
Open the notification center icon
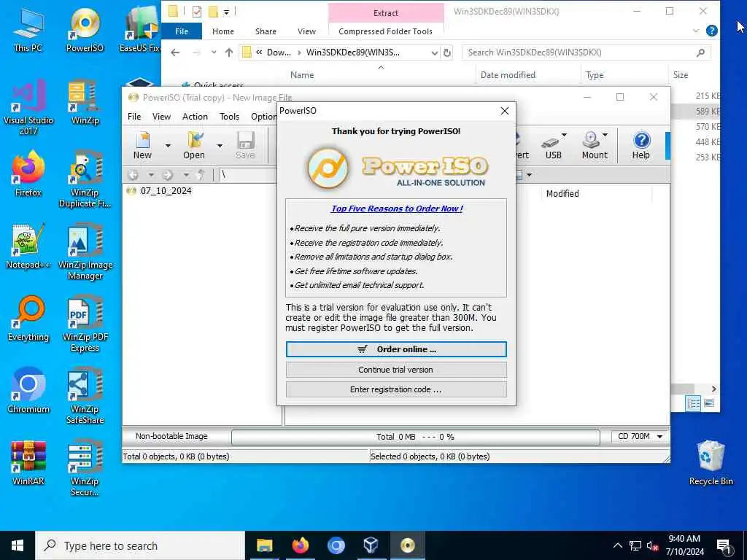724,547
